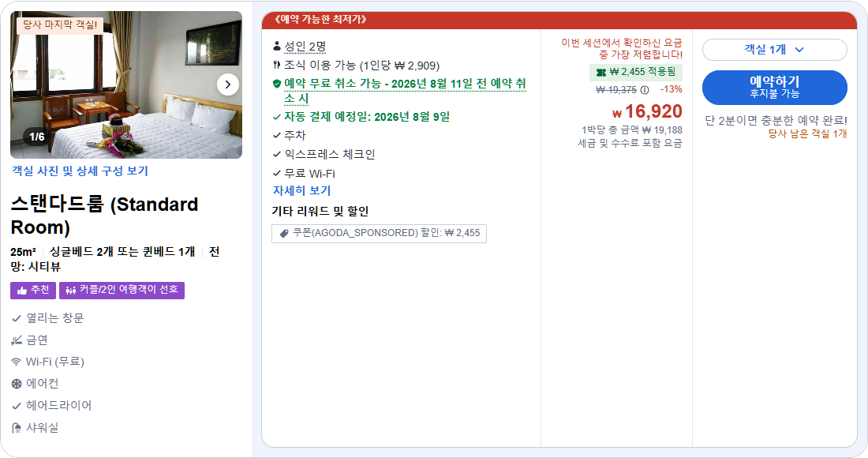
Task: Click the checkmark beside 헤어드라이어
Action: click(17, 406)
